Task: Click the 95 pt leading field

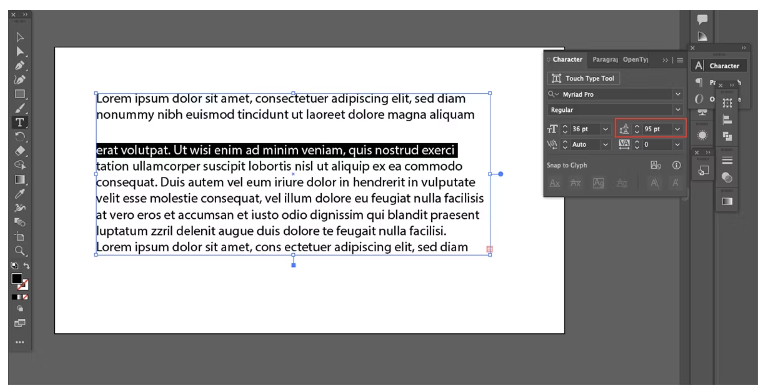Action: (657, 129)
